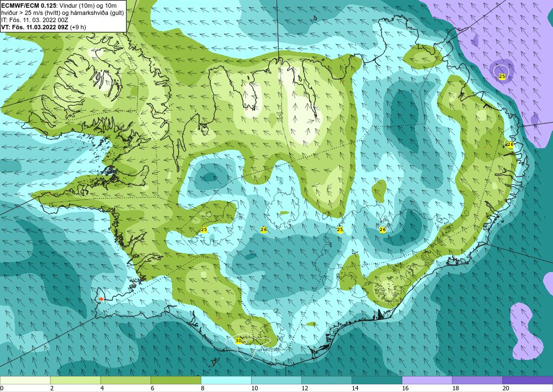Click the 10–12 turquoise legend swatch
The image size is (553, 392).
[276, 380]
